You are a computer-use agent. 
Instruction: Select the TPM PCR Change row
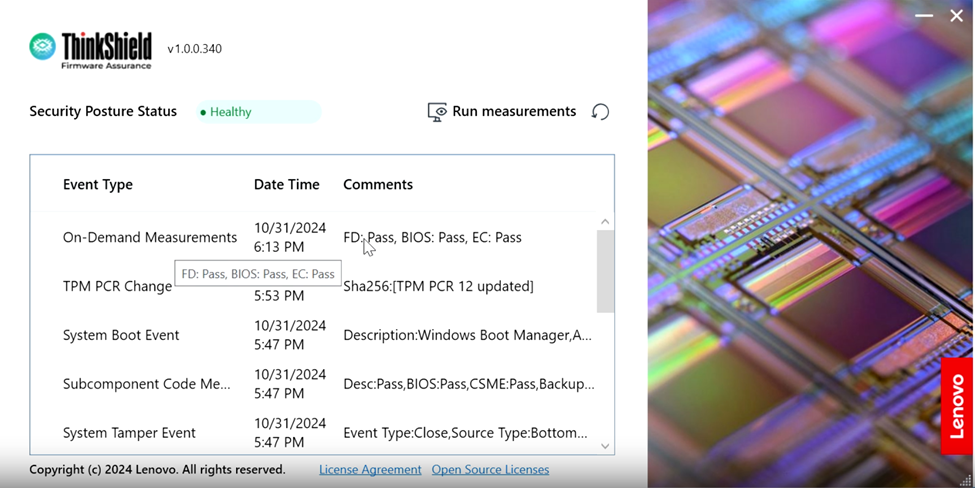(314, 286)
